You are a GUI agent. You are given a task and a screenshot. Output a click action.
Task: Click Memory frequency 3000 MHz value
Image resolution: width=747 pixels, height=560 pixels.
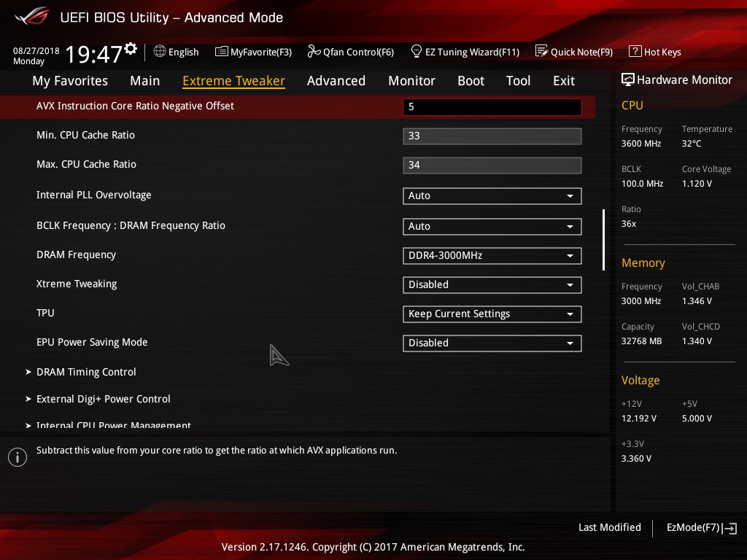(640, 301)
